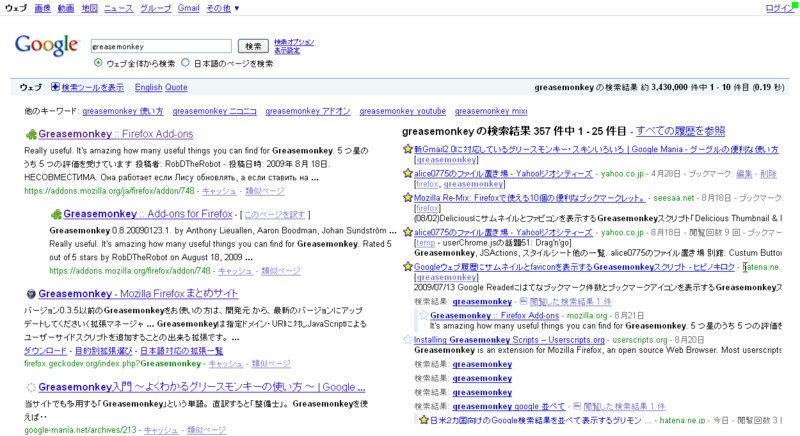The width and height of the screenshot is (800, 436).
Task: Click star of Mozilla Re-Mix history entry
Action: click(408, 197)
